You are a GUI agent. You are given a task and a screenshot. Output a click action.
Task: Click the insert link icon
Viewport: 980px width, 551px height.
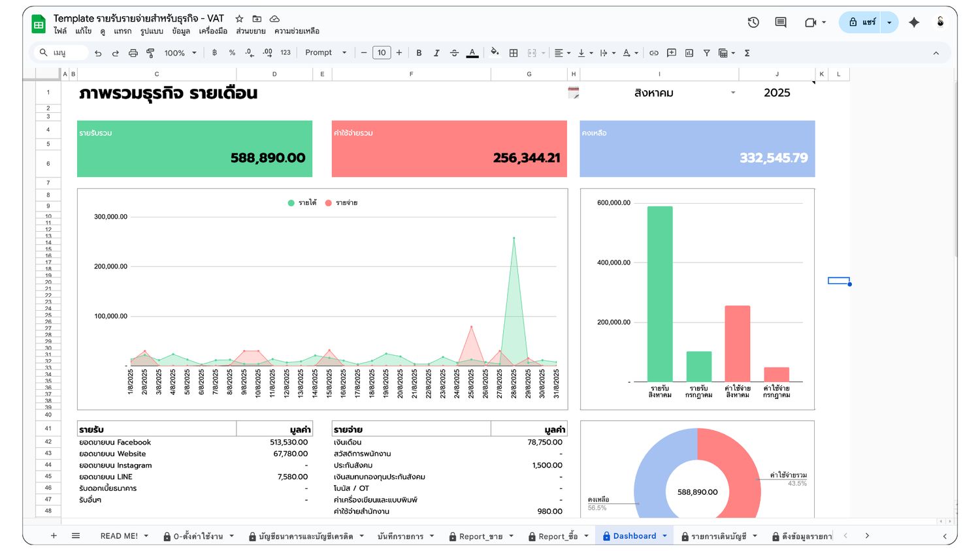(x=653, y=53)
